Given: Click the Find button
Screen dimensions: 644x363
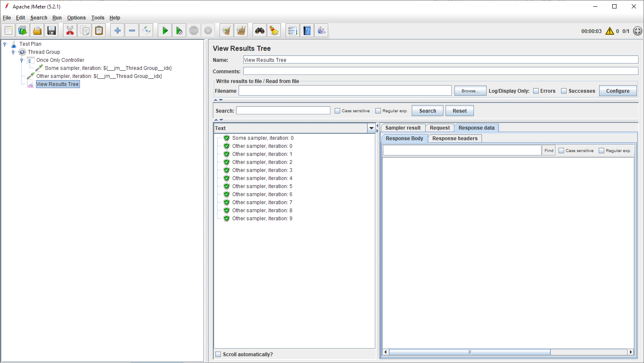Looking at the screenshot, I should pyautogui.click(x=549, y=150).
